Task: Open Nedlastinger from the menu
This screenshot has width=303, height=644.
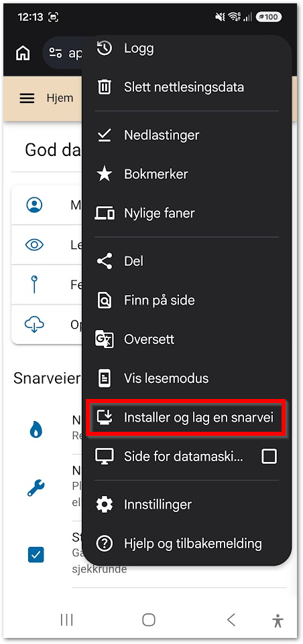Action: tap(187, 135)
